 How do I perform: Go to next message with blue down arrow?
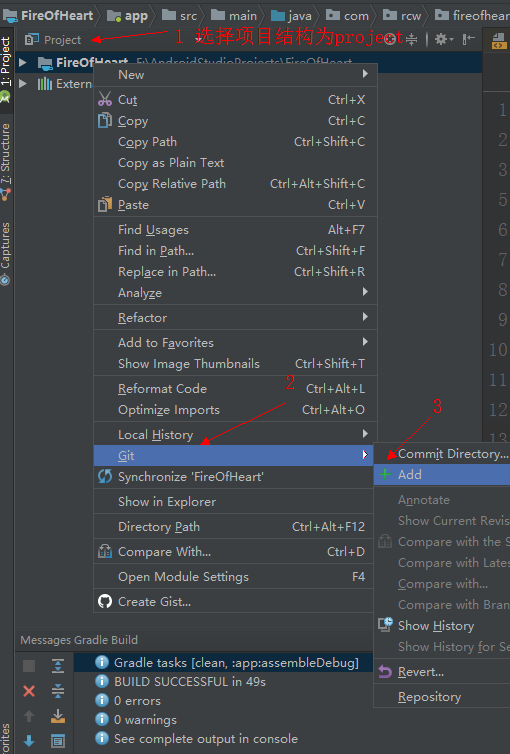click(x=29, y=741)
